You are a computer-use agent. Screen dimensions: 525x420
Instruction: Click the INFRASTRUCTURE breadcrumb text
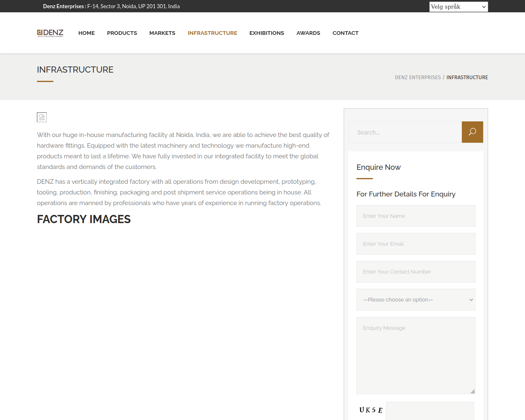pos(467,77)
